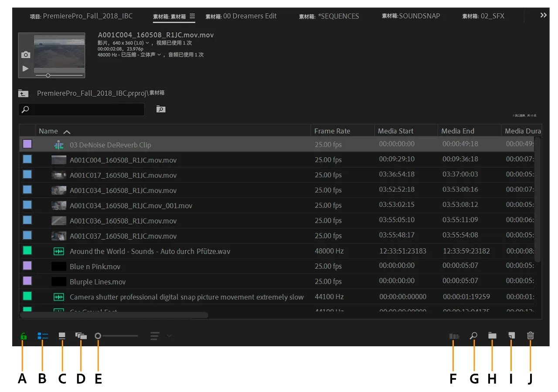Image resolution: width=558 pixels, height=392 pixels.
Task: Click the poster frame camera icon
Action: point(26,55)
